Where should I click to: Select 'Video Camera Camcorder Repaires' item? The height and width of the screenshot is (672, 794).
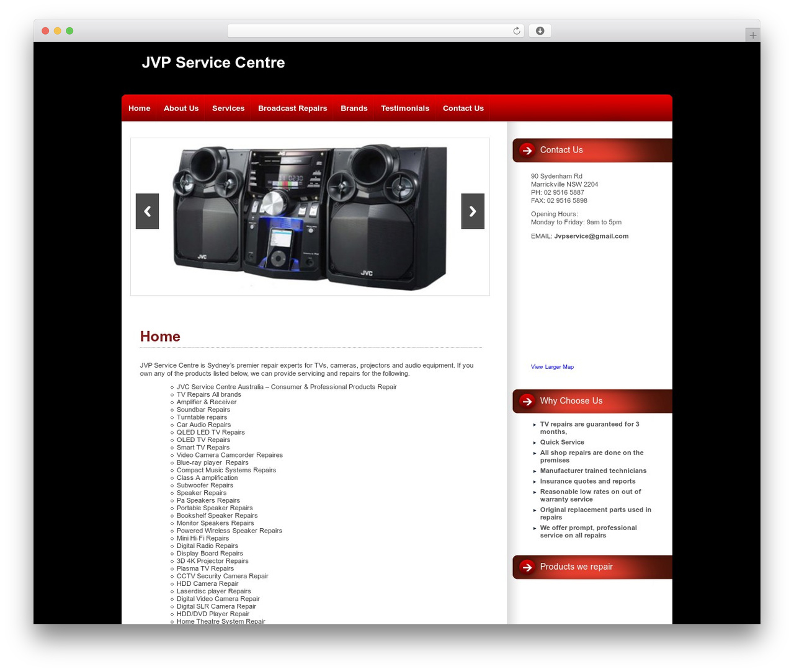[x=230, y=455]
